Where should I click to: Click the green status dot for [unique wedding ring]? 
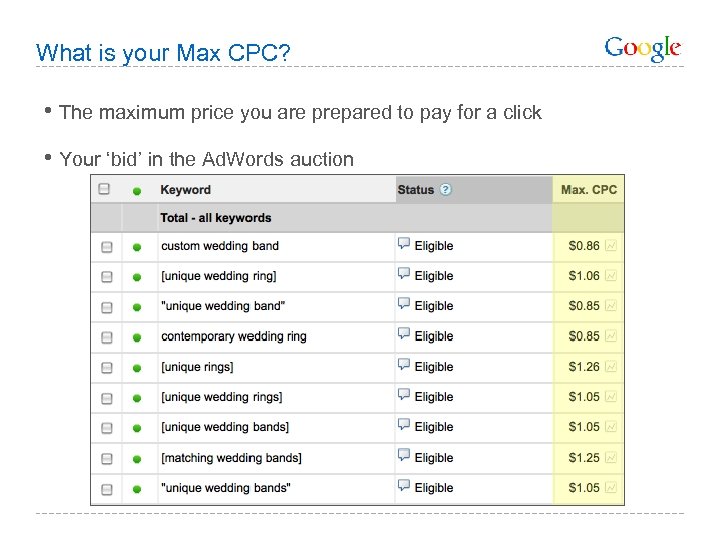(x=137, y=277)
